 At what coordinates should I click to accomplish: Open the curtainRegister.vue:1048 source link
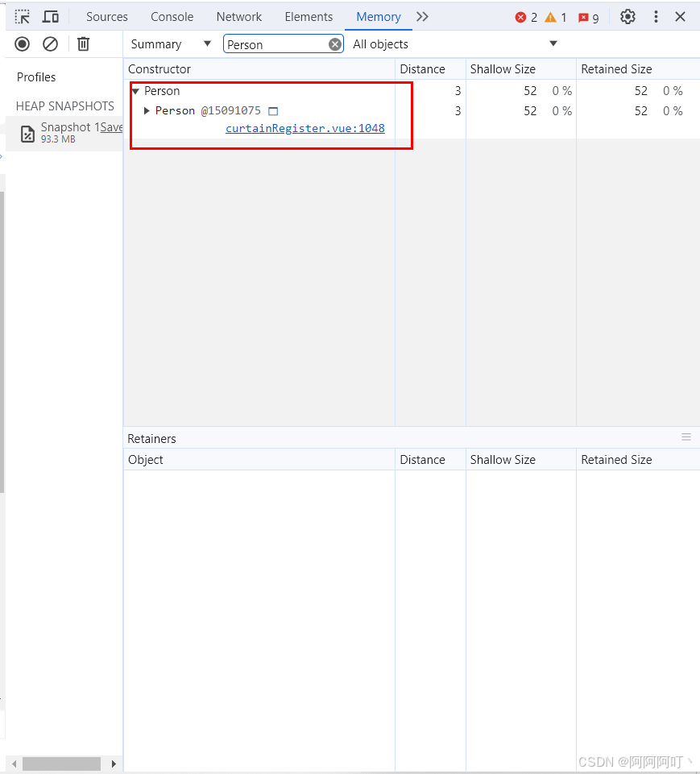(x=304, y=128)
